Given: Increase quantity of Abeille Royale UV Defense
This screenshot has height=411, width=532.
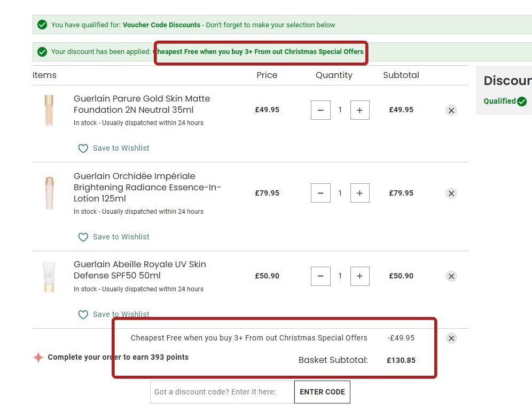Looking at the screenshot, I should (359, 276).
